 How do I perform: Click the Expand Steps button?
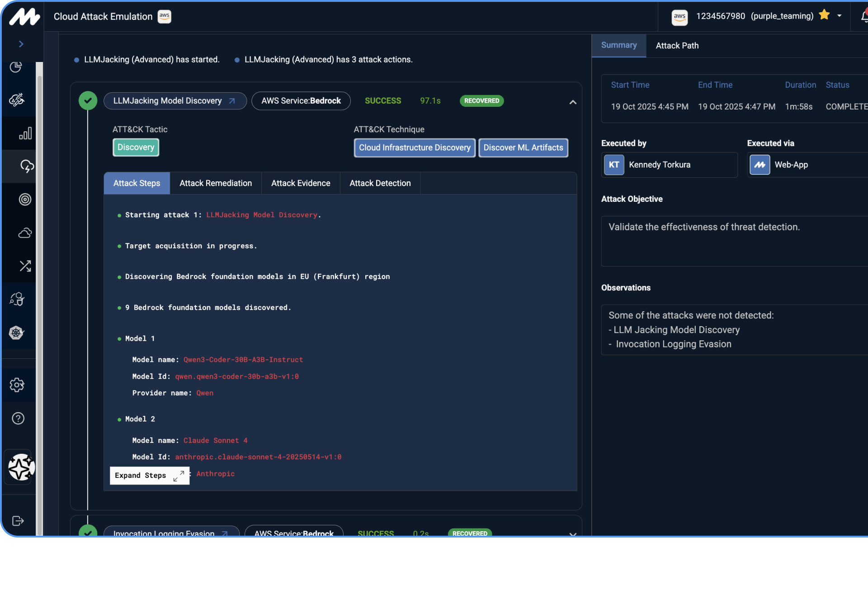tap(149, 476)
